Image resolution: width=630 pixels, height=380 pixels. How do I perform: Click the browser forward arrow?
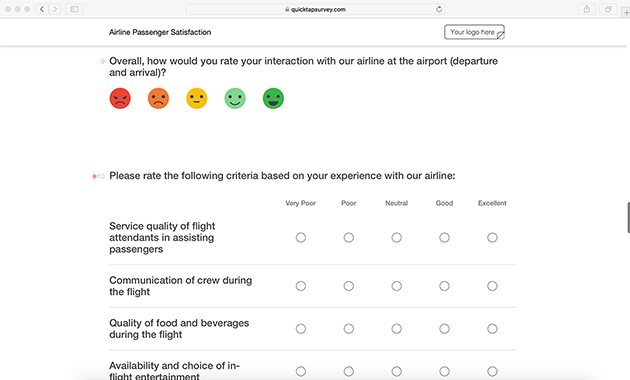(55, 9)
